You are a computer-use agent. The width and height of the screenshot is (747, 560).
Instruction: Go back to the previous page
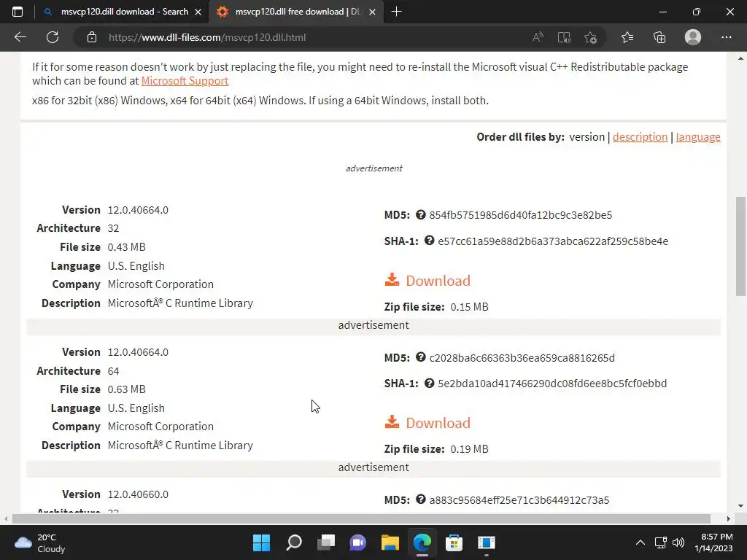[x=20, y=37]
